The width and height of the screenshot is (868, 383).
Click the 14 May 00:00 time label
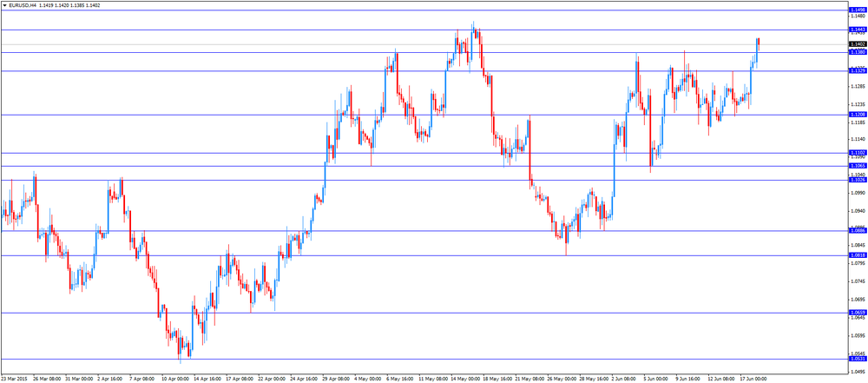click(464, 380)
